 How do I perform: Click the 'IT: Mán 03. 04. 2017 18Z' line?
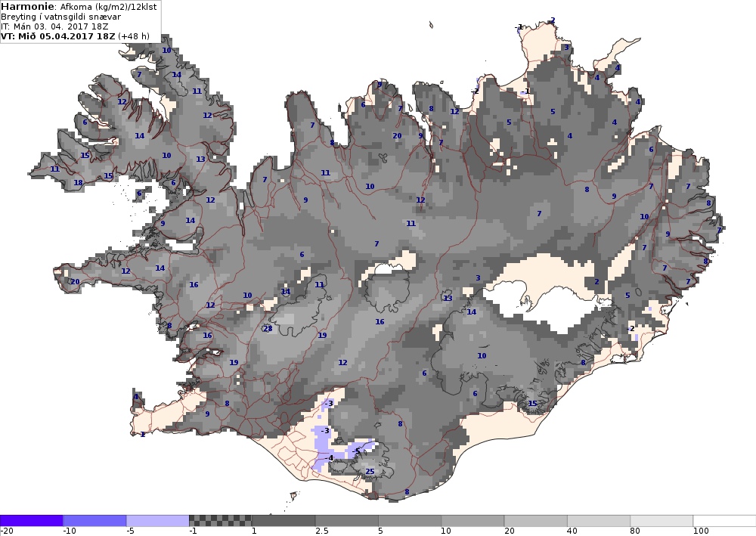[x=54, y=26]
